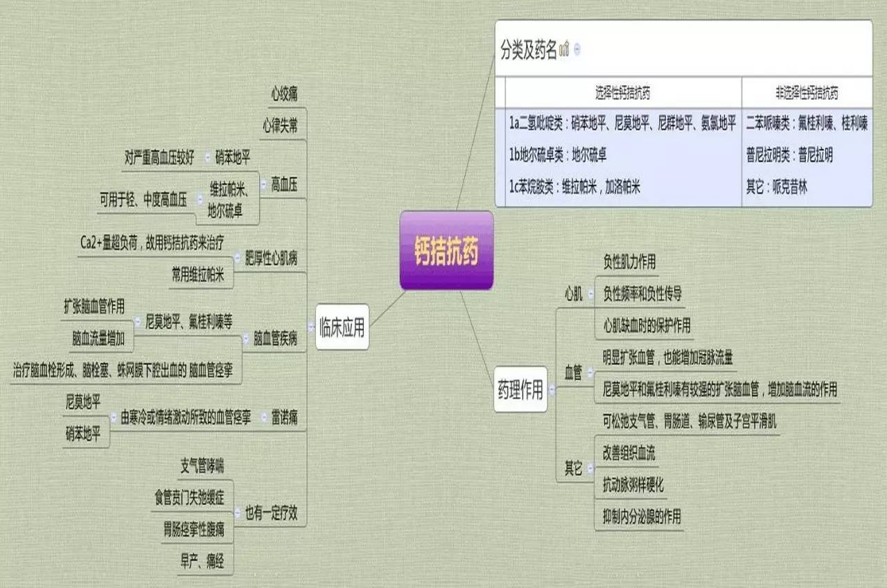Click the 1c苯烷胺类 table row
This screenshot has height=588, width=887.
574,186
